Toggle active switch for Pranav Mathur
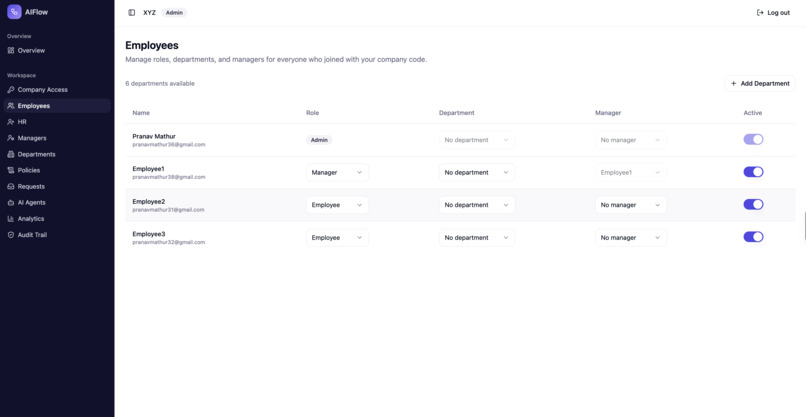The image size is (806, 417). pos(754,139)
